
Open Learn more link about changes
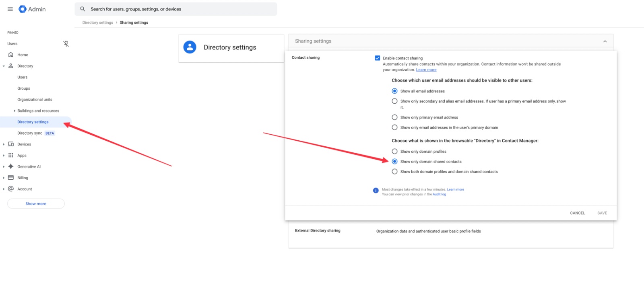click(x=455, y=189)
